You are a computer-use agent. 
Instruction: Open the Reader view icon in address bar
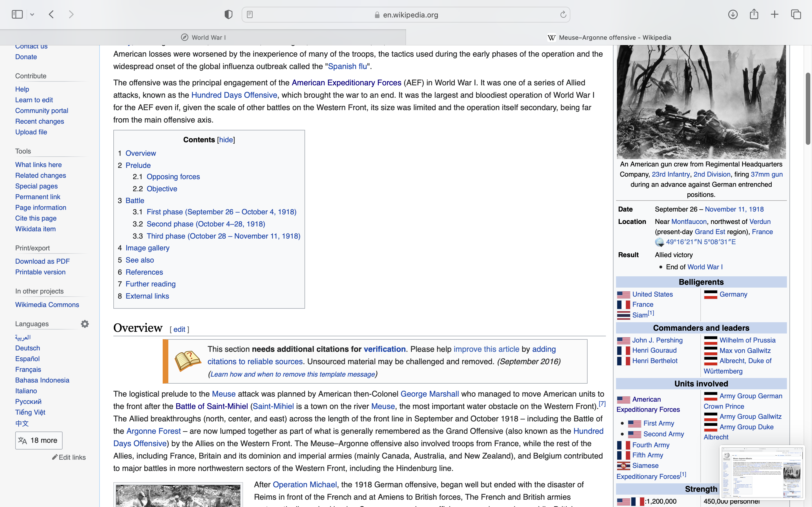tap(250, 14)
